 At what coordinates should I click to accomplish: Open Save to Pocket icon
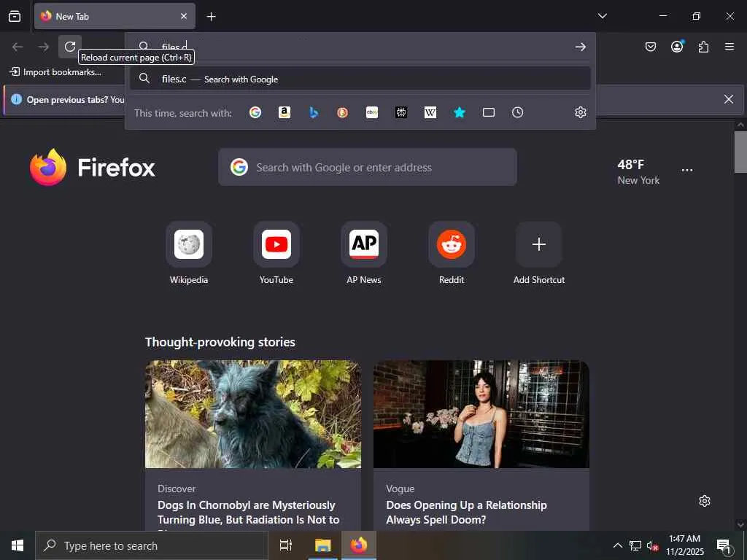click(650, 47)
